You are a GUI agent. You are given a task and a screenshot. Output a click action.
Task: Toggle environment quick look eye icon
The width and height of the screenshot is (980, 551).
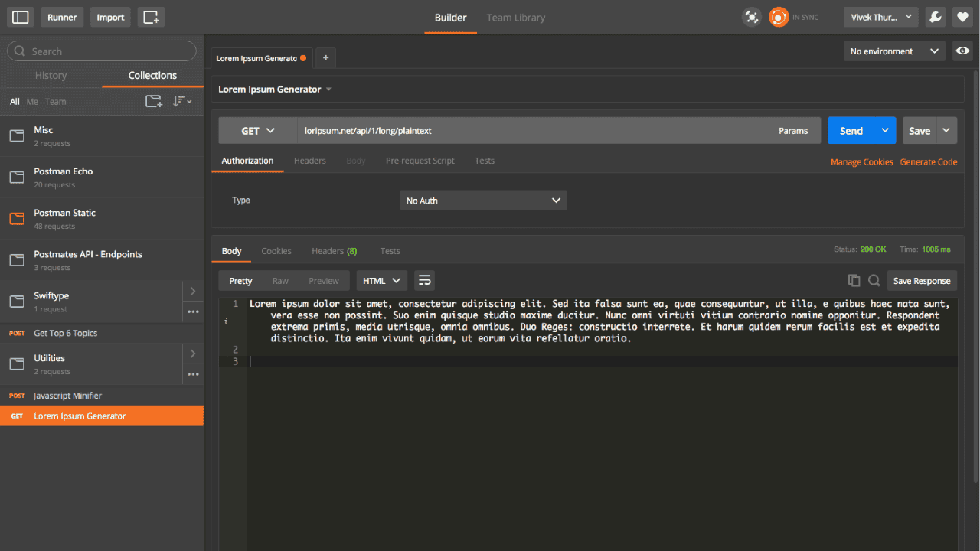962,51
